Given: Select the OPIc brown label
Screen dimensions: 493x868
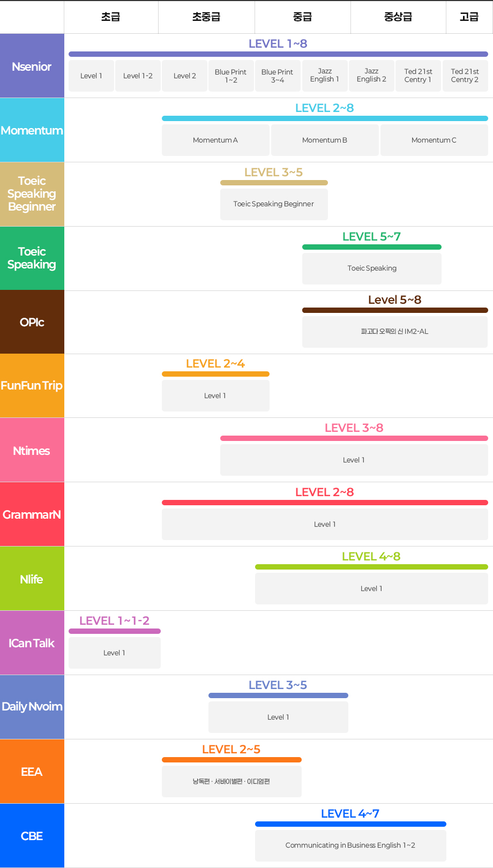Looking at the screenshot, I should (x=32, y=322).
